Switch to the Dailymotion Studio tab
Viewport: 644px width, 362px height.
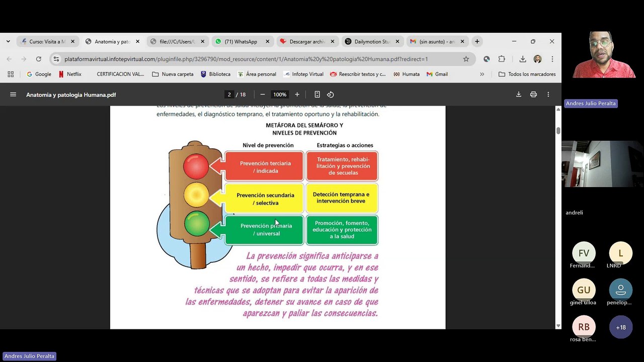click(372, 42)
